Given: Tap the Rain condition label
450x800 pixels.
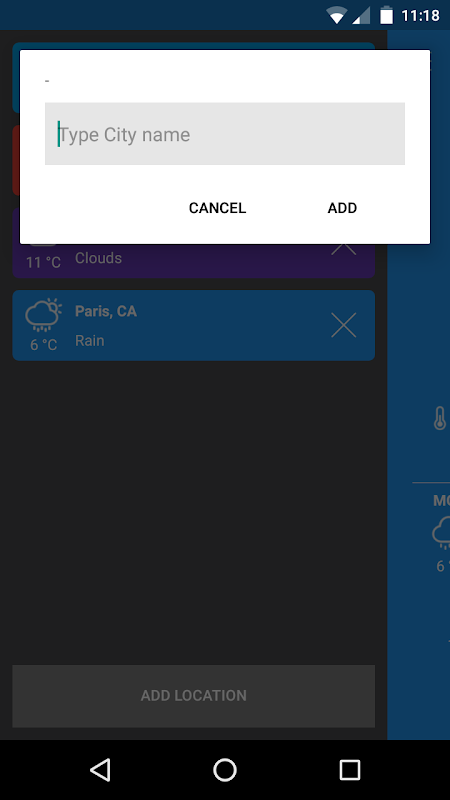Looking at the screenshot, I should tap(90, 340).
